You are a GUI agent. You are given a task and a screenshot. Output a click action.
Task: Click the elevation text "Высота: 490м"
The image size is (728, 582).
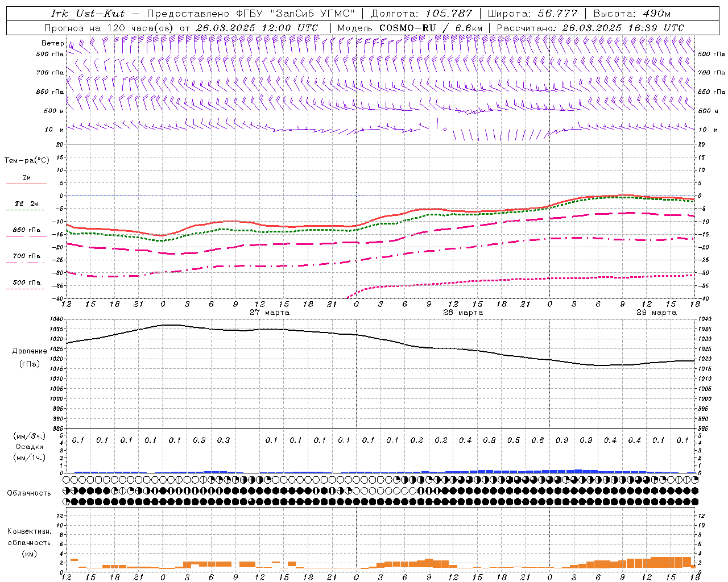coord(632,14)
